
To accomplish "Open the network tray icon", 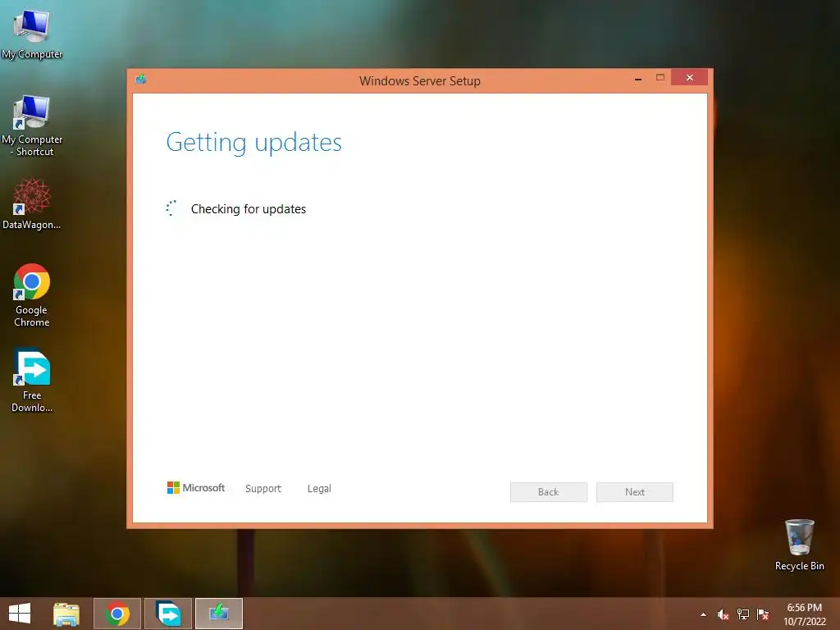I will [743, 614].
